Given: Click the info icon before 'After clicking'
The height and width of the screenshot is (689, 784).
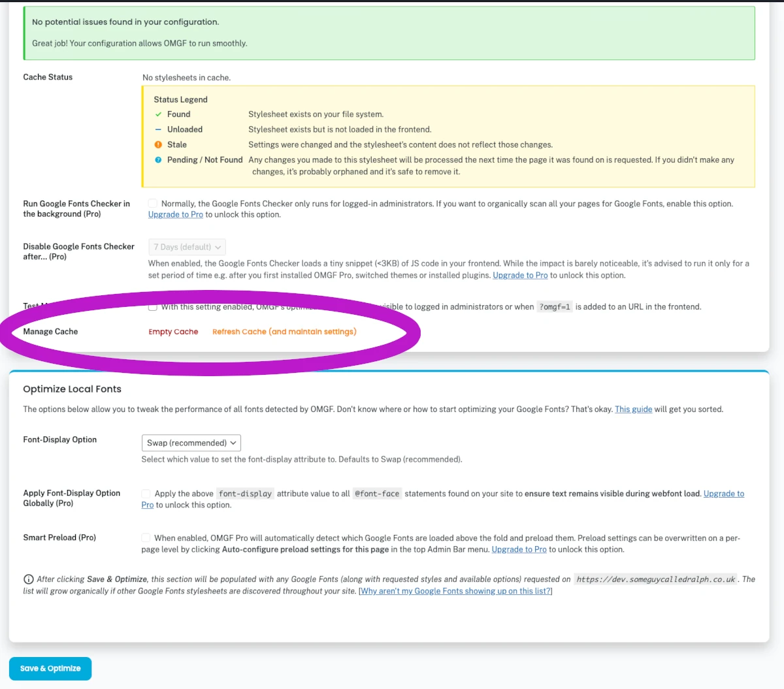Looking at the screenshot, I should [28, 579].
